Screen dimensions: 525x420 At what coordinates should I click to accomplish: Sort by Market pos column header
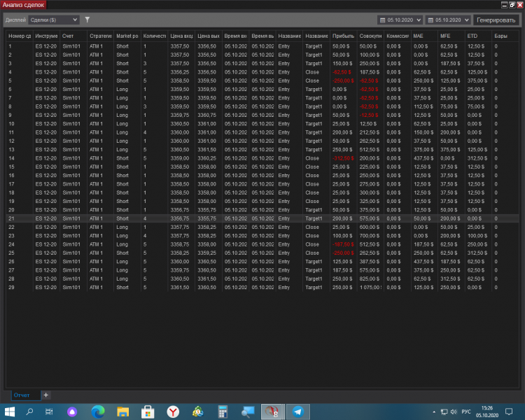point(127,36)
